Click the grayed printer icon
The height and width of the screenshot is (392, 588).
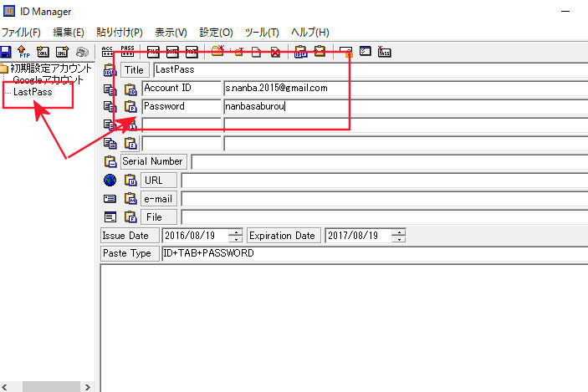pyautogui.click(x=82, y=52)
